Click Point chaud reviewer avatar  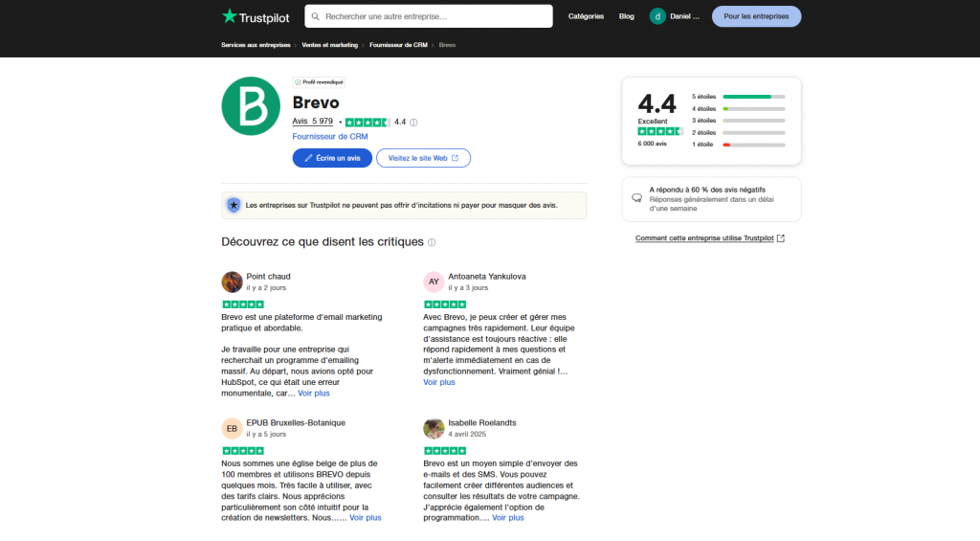tap(232, 282)
